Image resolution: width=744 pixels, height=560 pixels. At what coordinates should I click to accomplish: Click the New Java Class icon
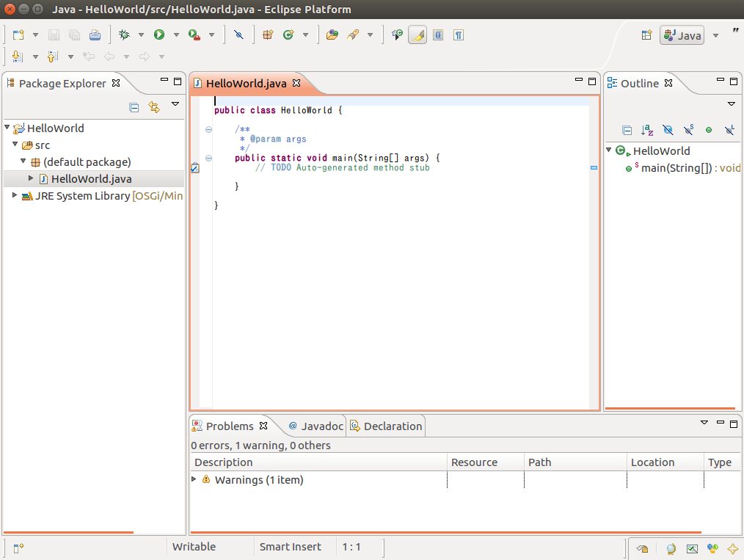(x=288, y=34)
